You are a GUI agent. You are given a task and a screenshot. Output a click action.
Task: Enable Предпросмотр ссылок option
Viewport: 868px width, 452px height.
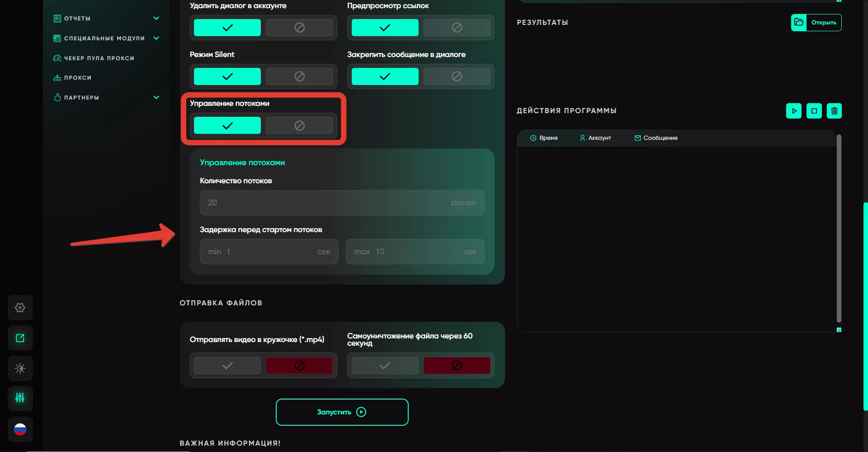pos(385,28)
